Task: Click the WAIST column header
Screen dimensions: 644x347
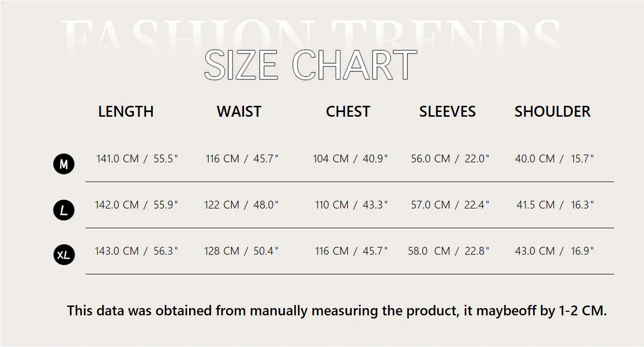Action: pos(239,112)
